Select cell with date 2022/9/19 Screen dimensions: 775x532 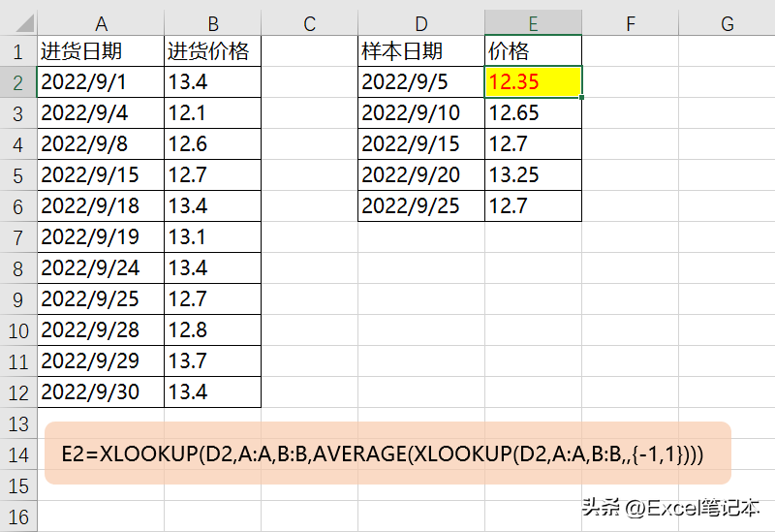pyautogui.click(x=101, y=237)
